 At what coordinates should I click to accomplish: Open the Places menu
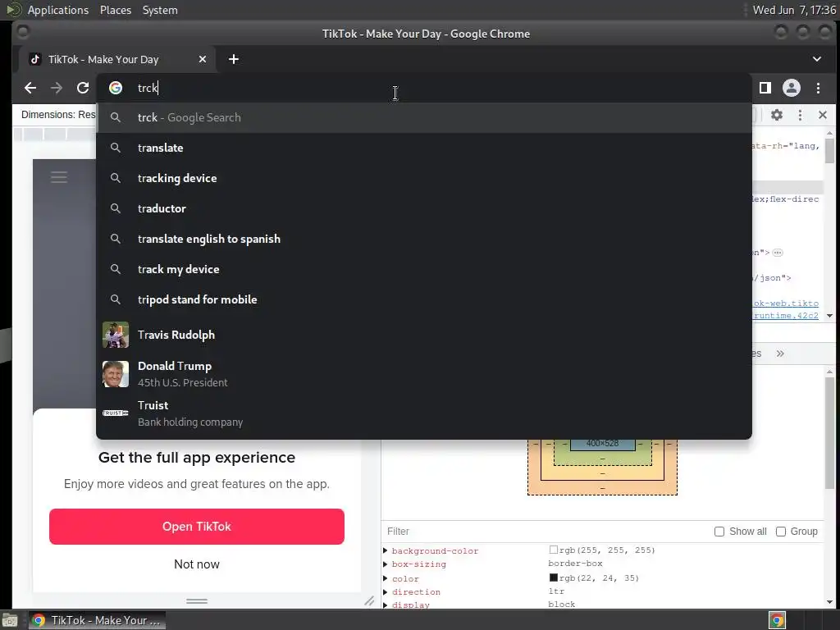coord(116,10)
